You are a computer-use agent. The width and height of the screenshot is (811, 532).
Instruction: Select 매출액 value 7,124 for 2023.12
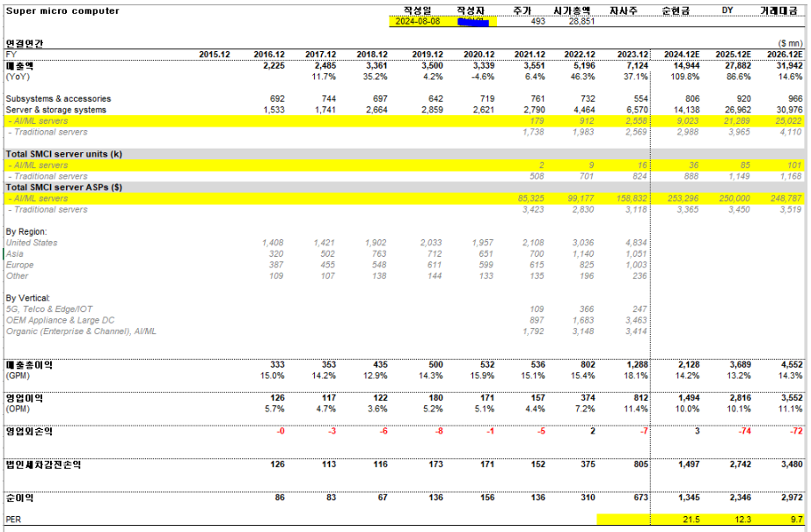[x=637, y=66]
